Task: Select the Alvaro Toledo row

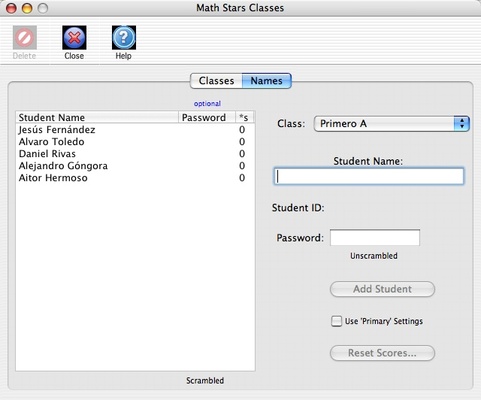Action: coord(135,142)
